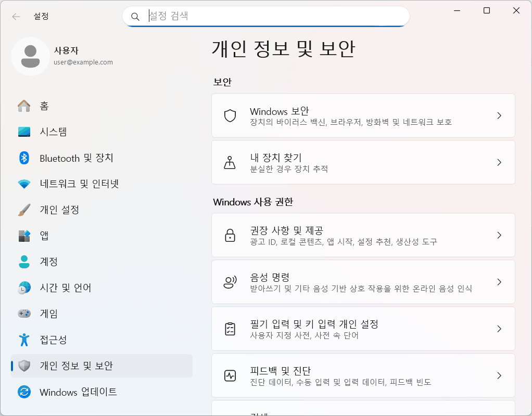Viewport: 532px width, 416px height.
Task: Open 피드백 및 진단 card title
Action: click(x=280, y=371)
